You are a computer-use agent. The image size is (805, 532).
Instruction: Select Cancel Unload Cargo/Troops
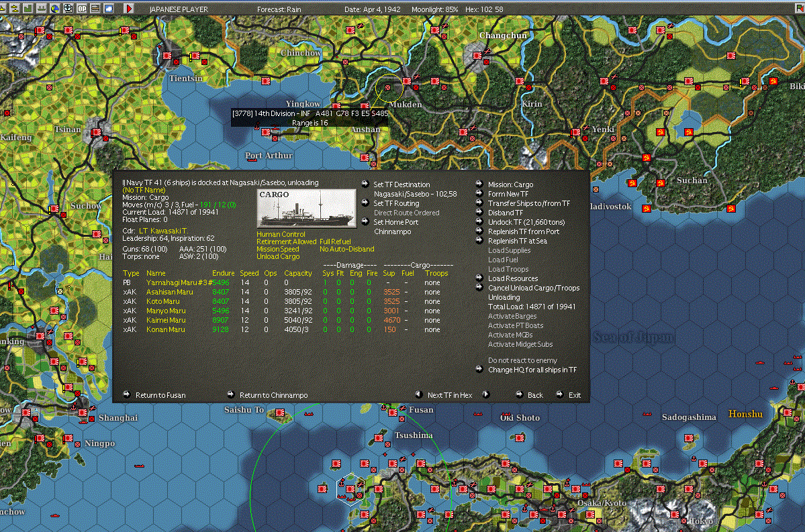coord(534,288)
